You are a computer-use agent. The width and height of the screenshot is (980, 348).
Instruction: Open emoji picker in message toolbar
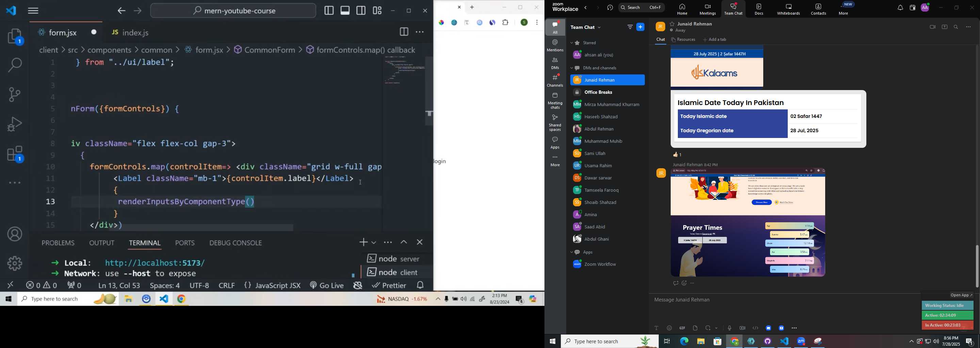669,328
